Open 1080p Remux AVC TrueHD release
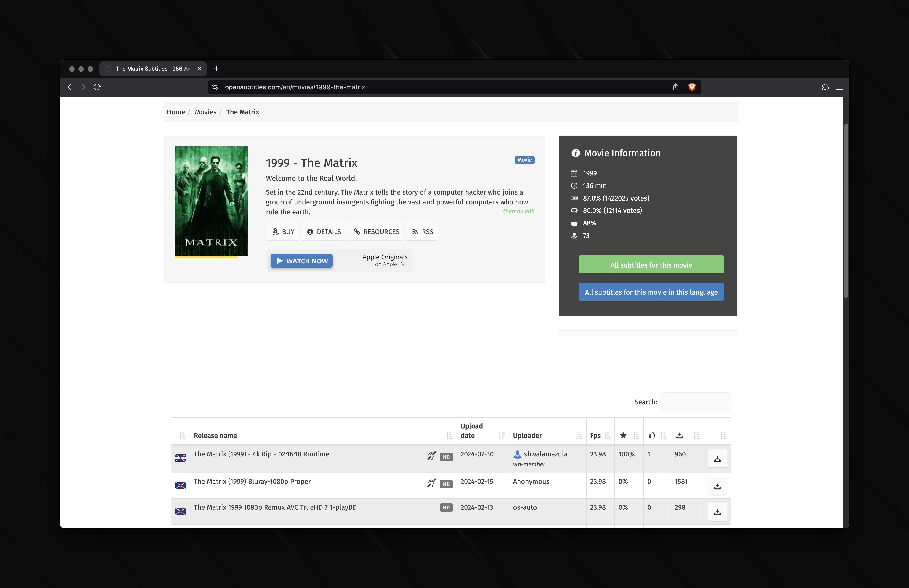 click(x=275, y=507)
